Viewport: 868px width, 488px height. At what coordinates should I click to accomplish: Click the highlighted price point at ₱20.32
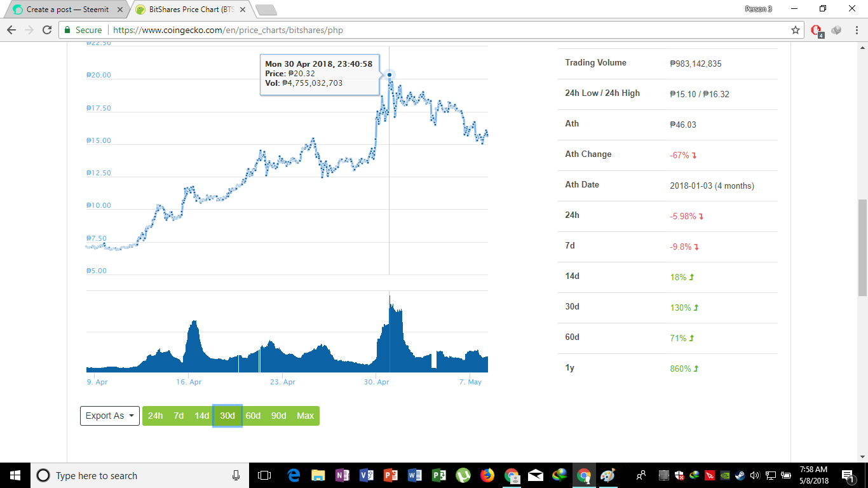point(389,75)
